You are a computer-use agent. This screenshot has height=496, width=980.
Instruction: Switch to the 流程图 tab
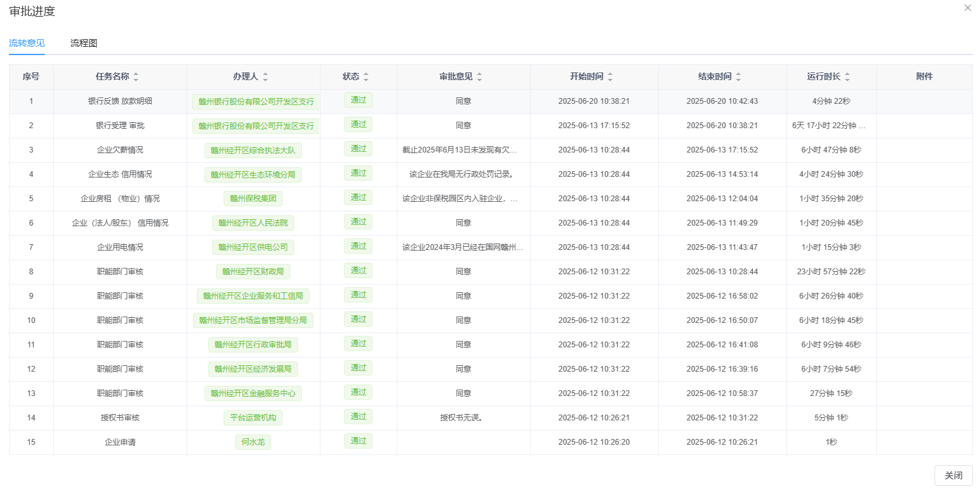point(84,43)
